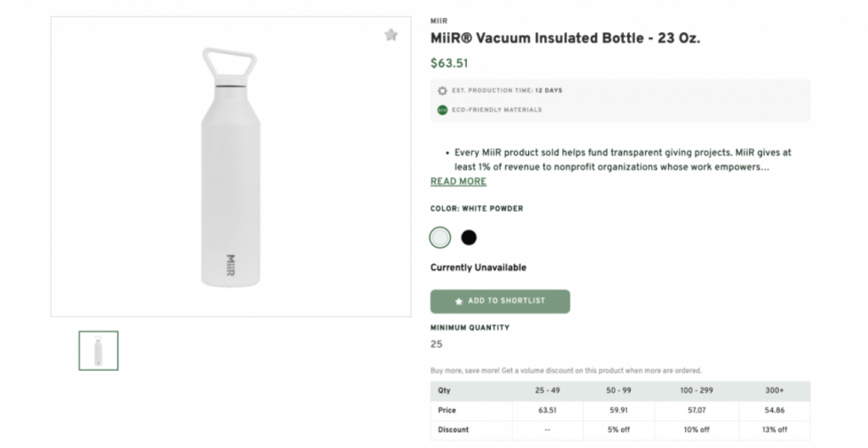The height and width of the screenshot is (448, 868).
Task: Expand description with READ MORE
Action: click(458, 181)
